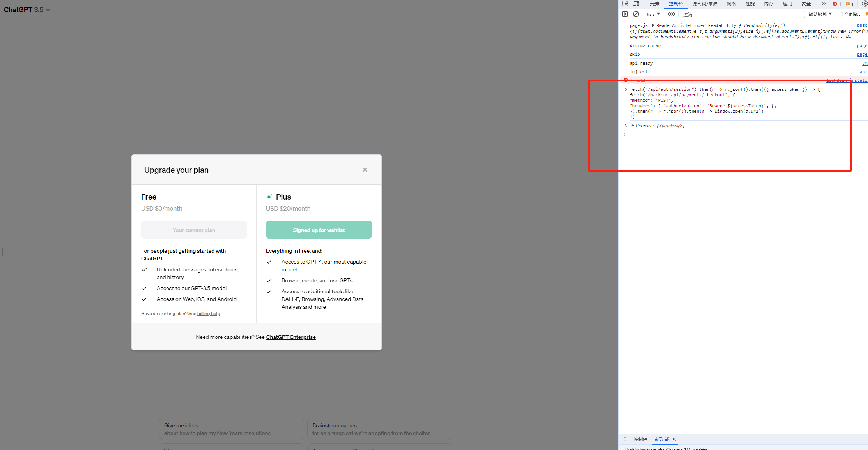
Task: Select the 新功能 drawer tab
Action: tap(662, 439)
